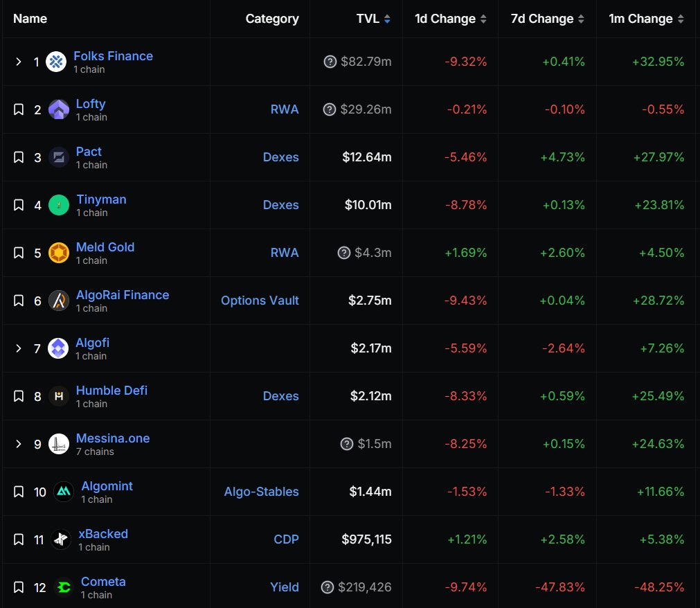
Task: Click the Lofty logo icon
Action: (58, 109)
